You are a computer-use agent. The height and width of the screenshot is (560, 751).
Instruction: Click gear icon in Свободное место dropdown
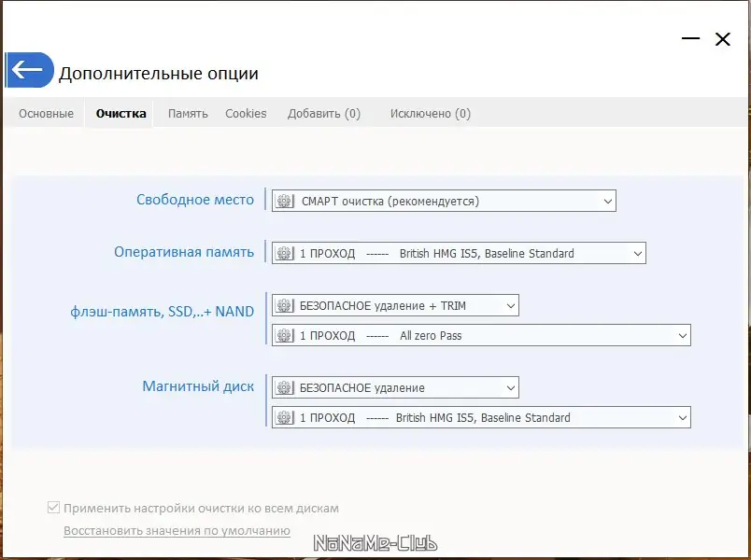(284, 201)
